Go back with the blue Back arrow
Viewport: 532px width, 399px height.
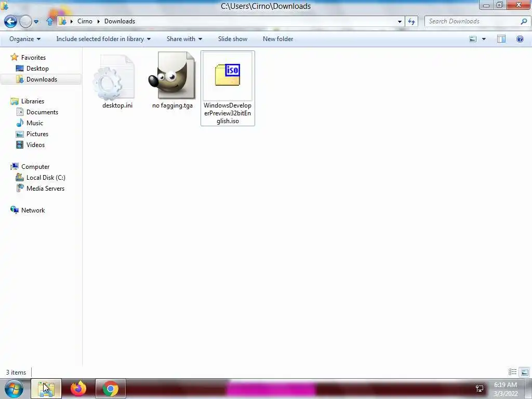click(10, 21)
